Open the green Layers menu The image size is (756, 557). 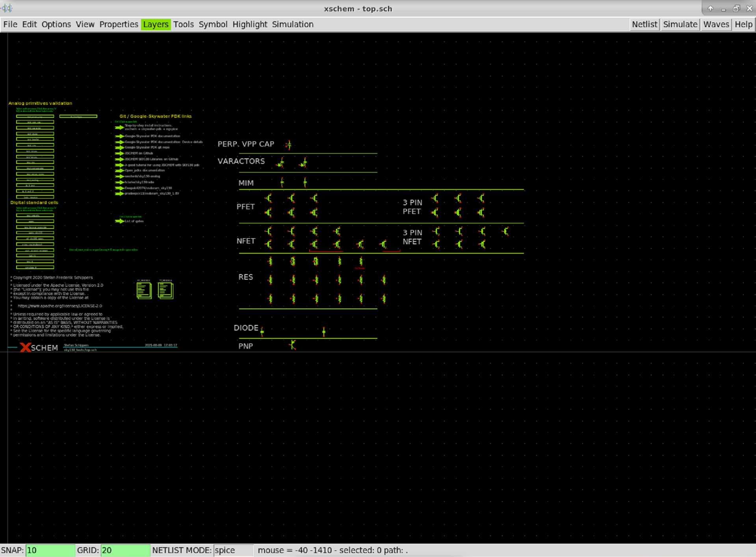click(156, 24)
